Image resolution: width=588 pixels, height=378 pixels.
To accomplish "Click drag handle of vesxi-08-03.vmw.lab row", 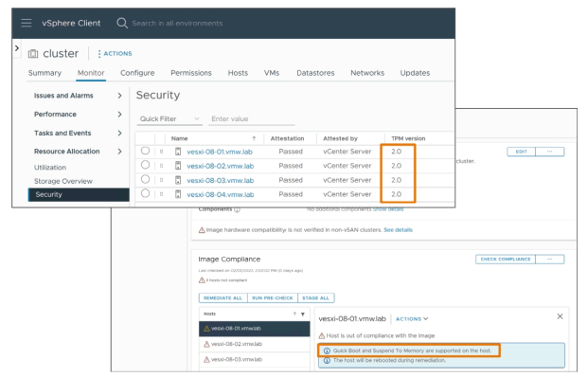I will point(161,180).
